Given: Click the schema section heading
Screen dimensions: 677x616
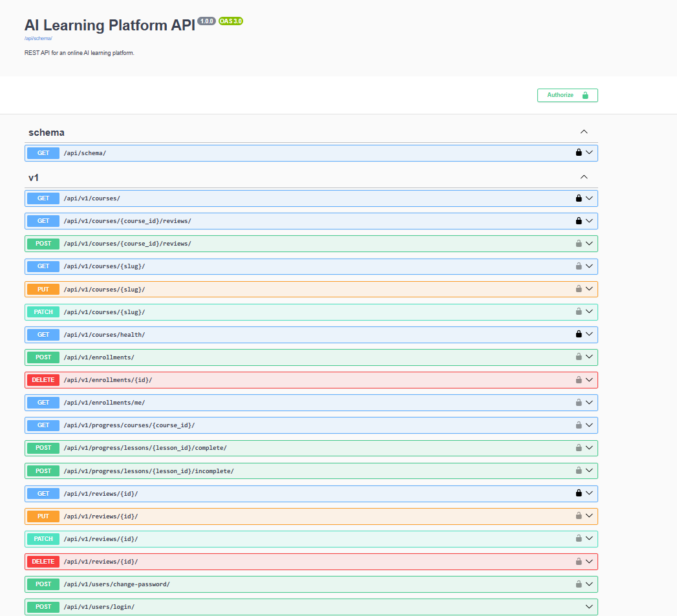Looking at the screenshot, I should 46,133.
